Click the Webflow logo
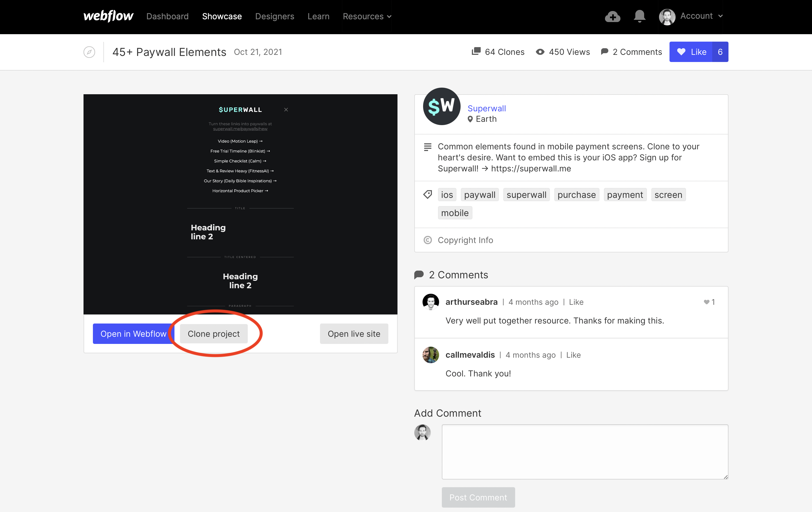Image resolution: width=812 pixels, height=512 pixels. click(x=108, y=16)
